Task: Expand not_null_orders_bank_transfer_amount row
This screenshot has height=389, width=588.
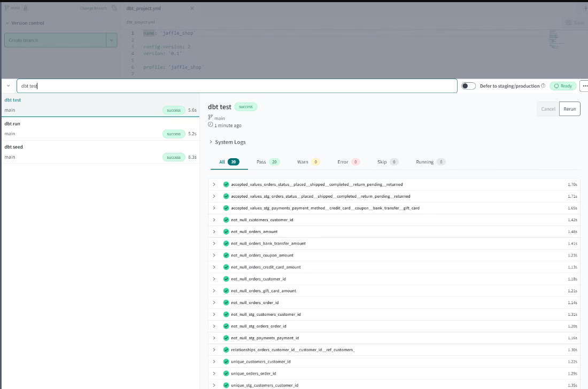Action: coord(214,244)
